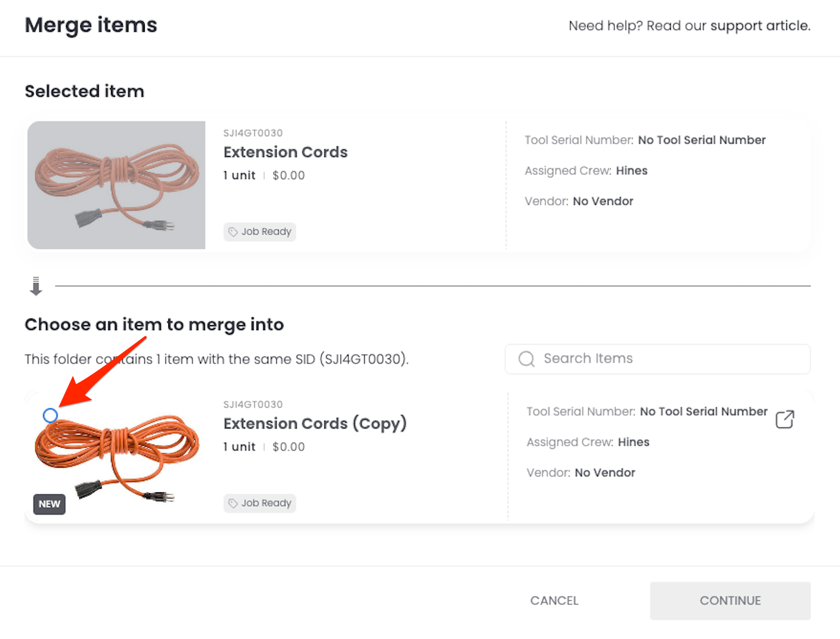Click the Extension Cords (Copy) thumbnail image
840x639 pixels.
coord(118,458)
